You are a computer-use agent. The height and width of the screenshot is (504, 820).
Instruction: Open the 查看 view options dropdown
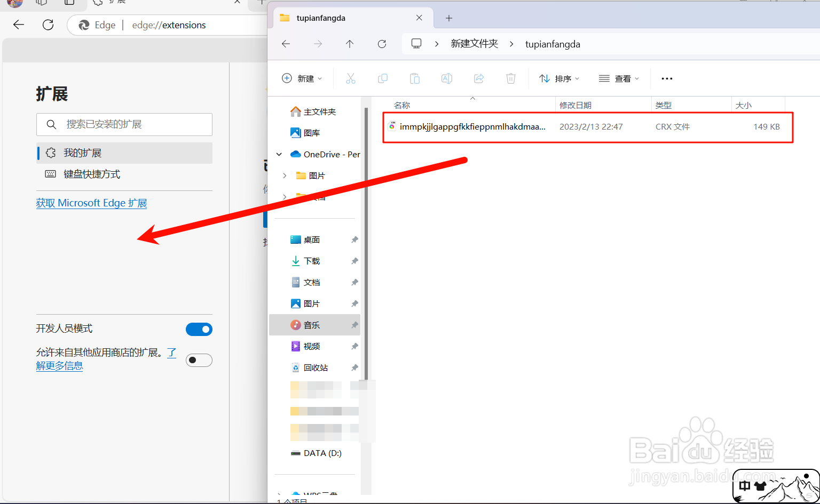(x=619, y=78)
